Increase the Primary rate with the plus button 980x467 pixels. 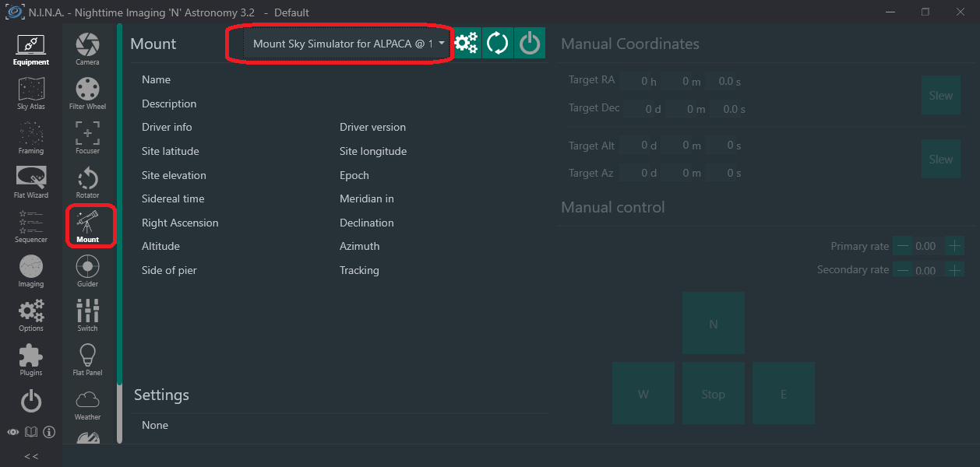pos(954,246)
